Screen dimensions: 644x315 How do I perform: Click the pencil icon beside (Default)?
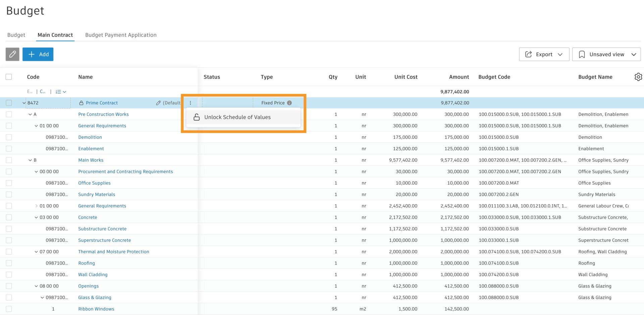[158, 103]
